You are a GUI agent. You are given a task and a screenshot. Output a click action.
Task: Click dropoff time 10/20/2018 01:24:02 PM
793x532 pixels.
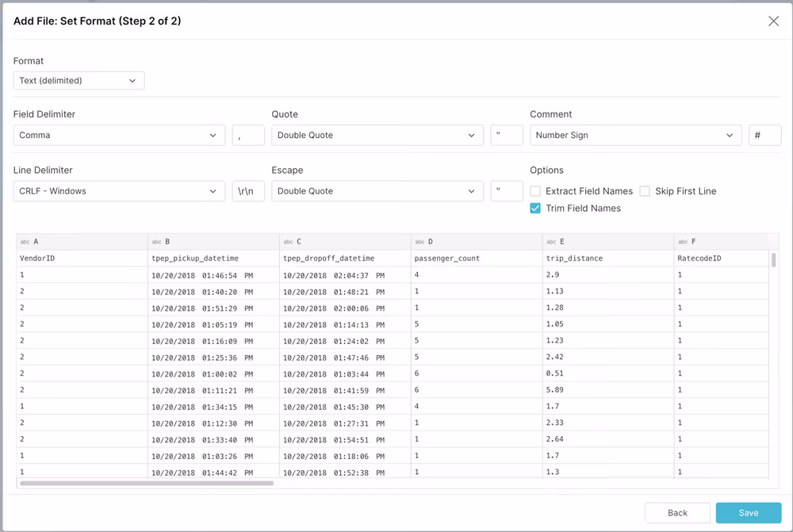(x=334, y=342)
